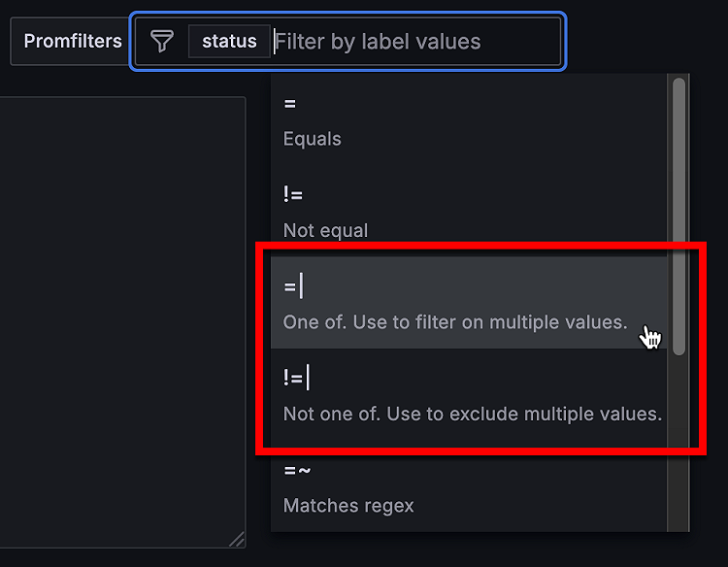The height and width of the screenshot is (567, 728).
Task: Click the '=|' one-of operator symbol
Action: tap(293, 286)
